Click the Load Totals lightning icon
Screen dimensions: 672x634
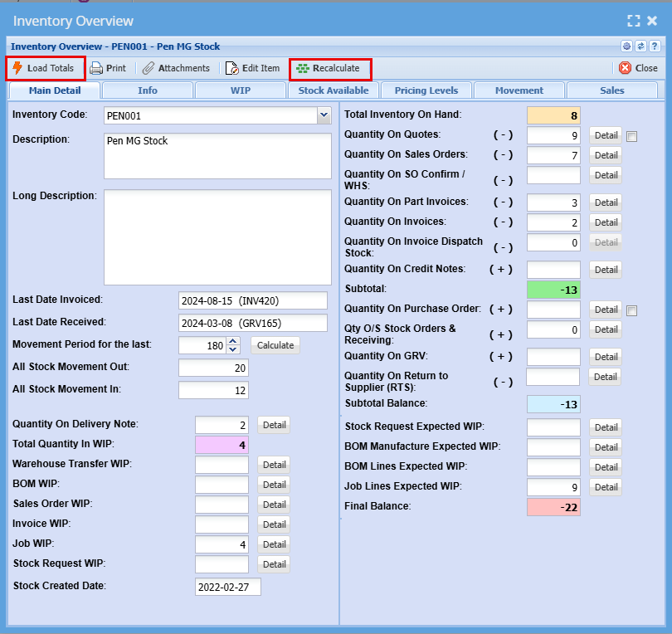coord(17,68)
